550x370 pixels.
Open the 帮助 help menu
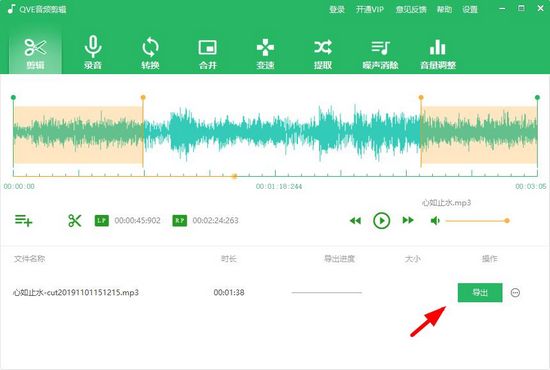444,9
